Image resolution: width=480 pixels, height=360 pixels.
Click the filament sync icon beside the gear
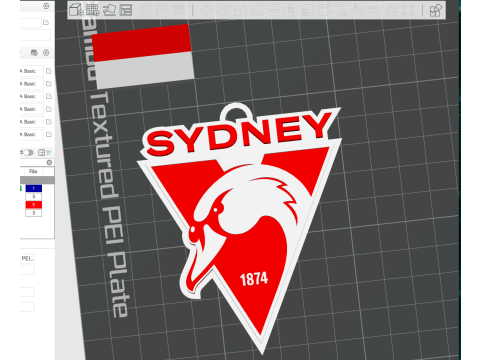(x=34, y=53)
